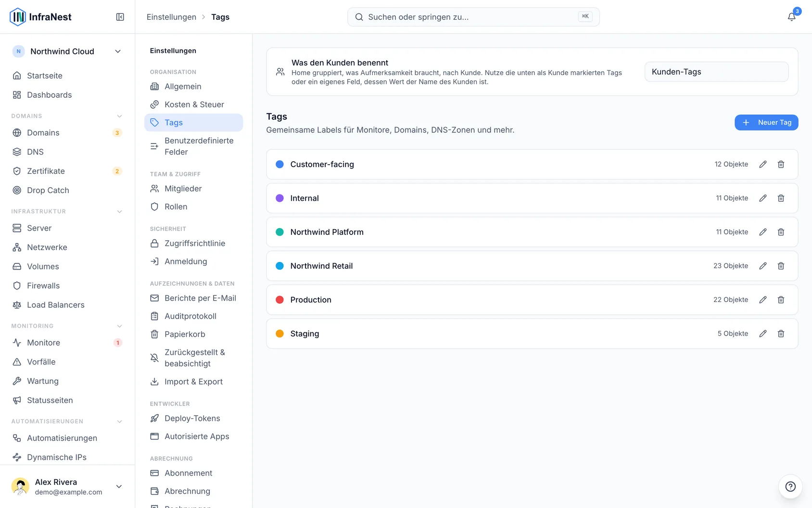Open Allgemein settings
Screen dimensions: 812x508
pos(193,87)
